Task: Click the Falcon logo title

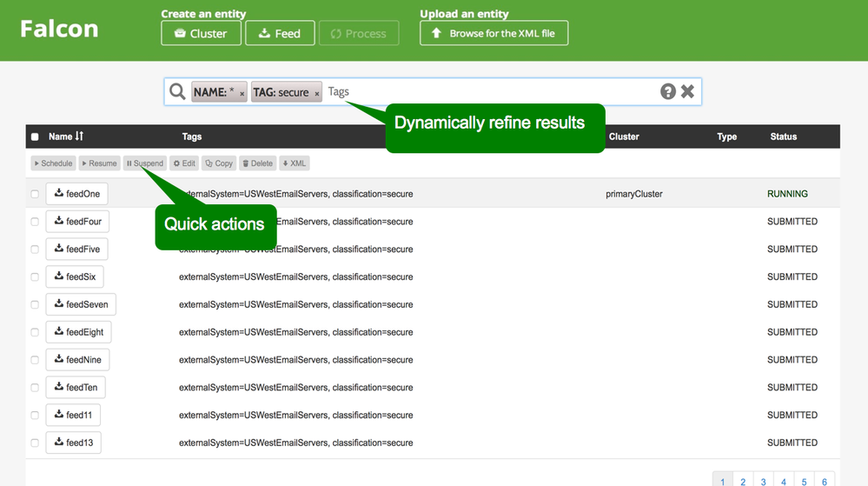Action: (59, 29)
